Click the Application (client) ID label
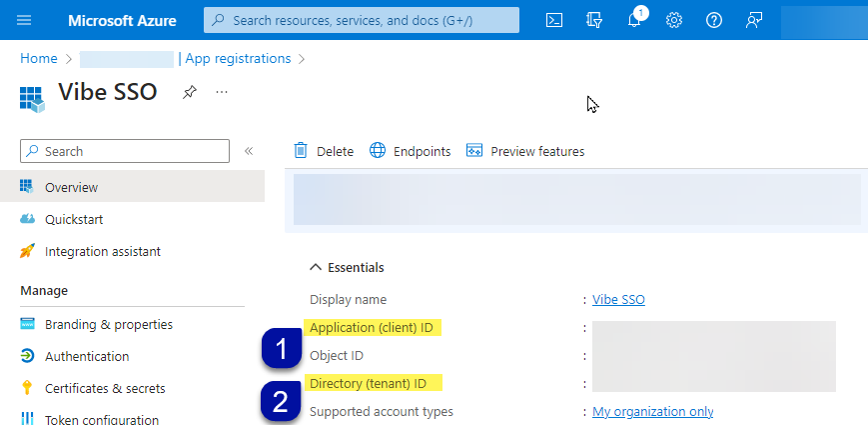The height and width of the screenshot is (425, 868). point(371,327)
